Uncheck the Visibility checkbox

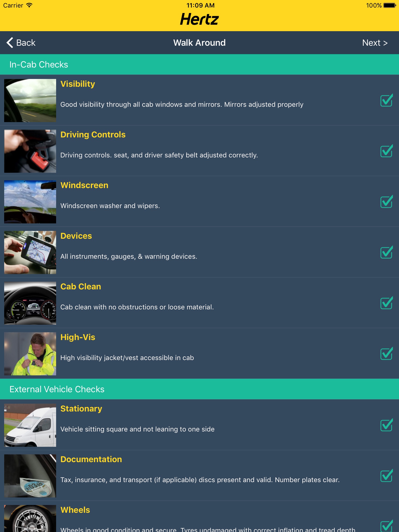tap(387, 100)
